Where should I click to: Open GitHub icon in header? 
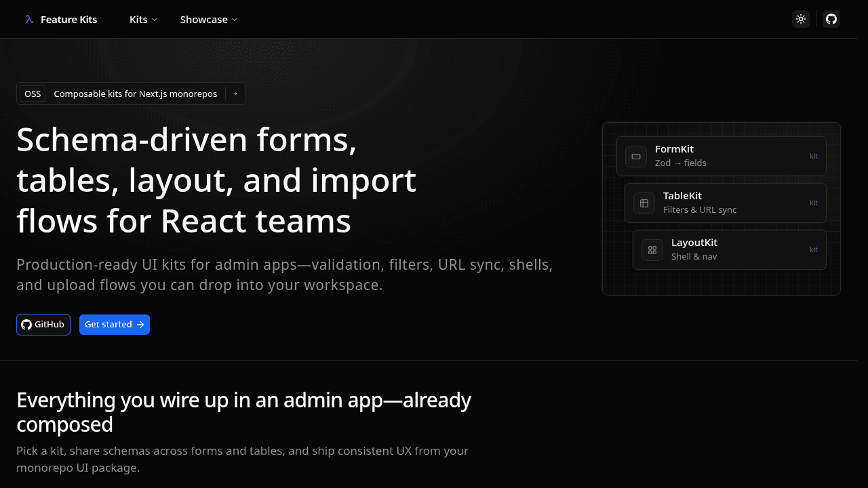click(x=831, y=19)
